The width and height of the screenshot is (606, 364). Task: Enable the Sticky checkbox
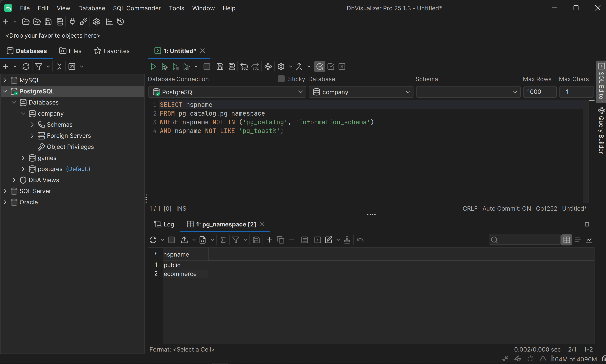[x=281, y=79]
